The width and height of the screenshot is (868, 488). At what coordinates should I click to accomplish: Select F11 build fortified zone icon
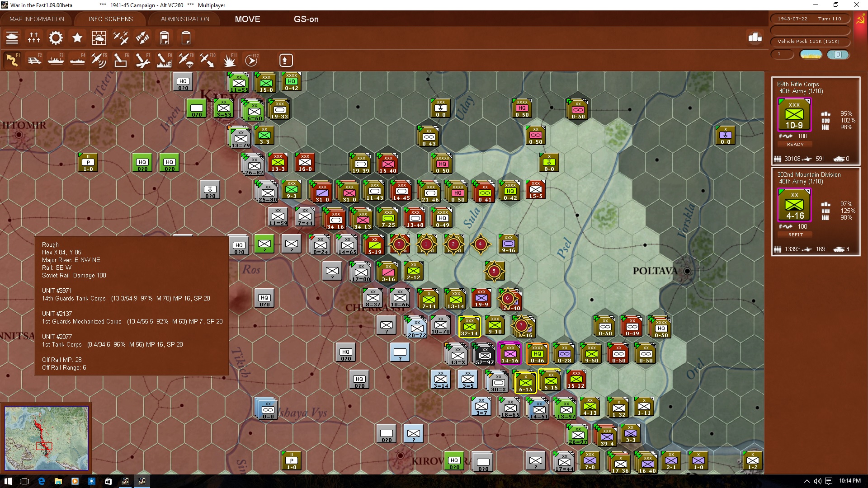(x=230, y=60)
